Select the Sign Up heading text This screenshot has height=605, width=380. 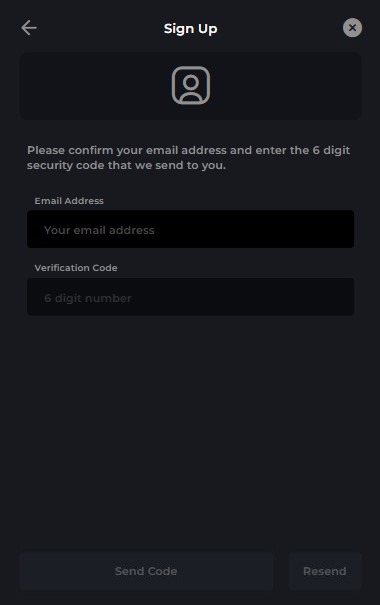point(191,29)
